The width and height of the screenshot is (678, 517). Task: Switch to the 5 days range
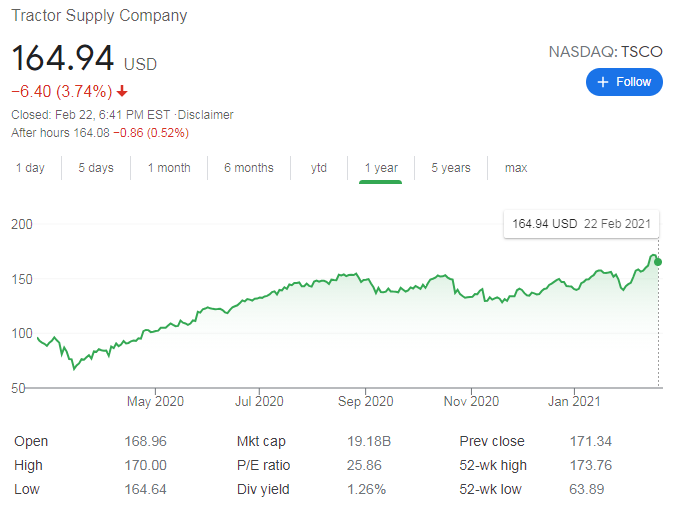[x=96, y=168]
